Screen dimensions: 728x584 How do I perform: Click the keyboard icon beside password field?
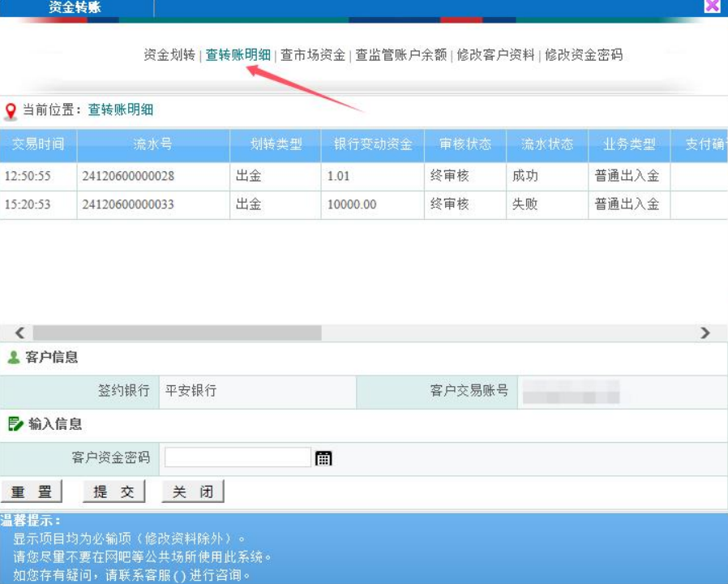coord(323,458)
